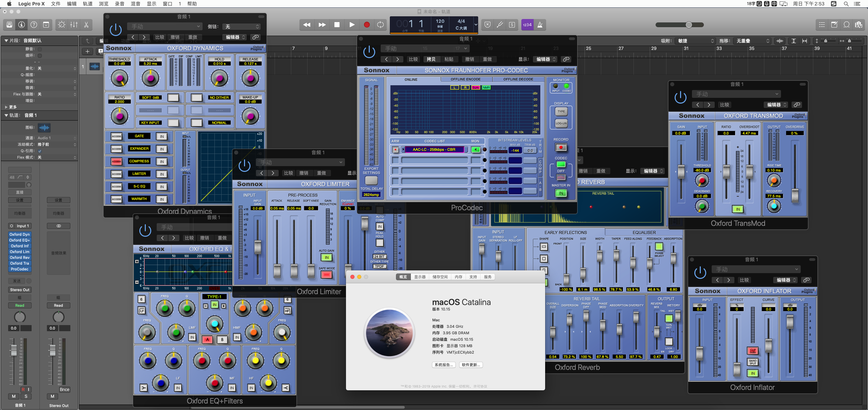Toggle Oxford Limiter plugin power button
This screenshot has height=410, width=868.
[x=244, y=166]
